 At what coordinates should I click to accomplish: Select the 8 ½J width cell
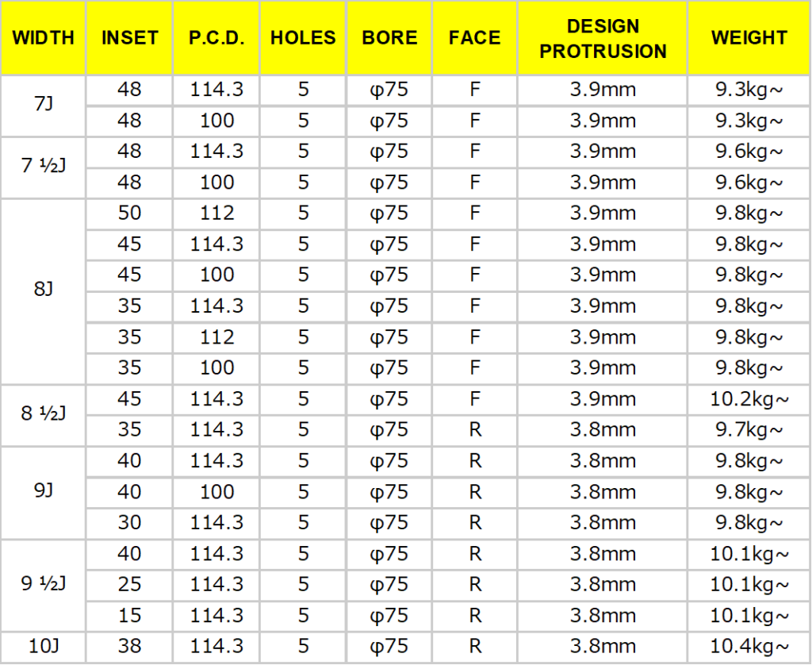[x=43, y=415]
